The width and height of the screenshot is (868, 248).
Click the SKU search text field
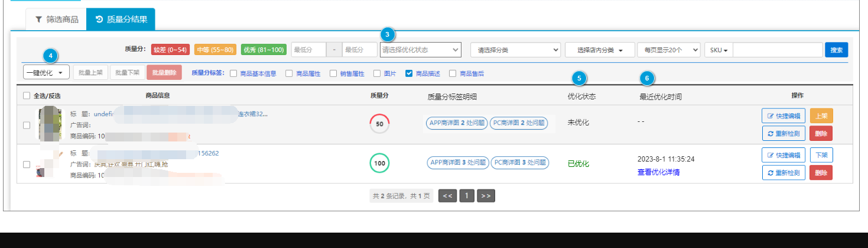777,50
